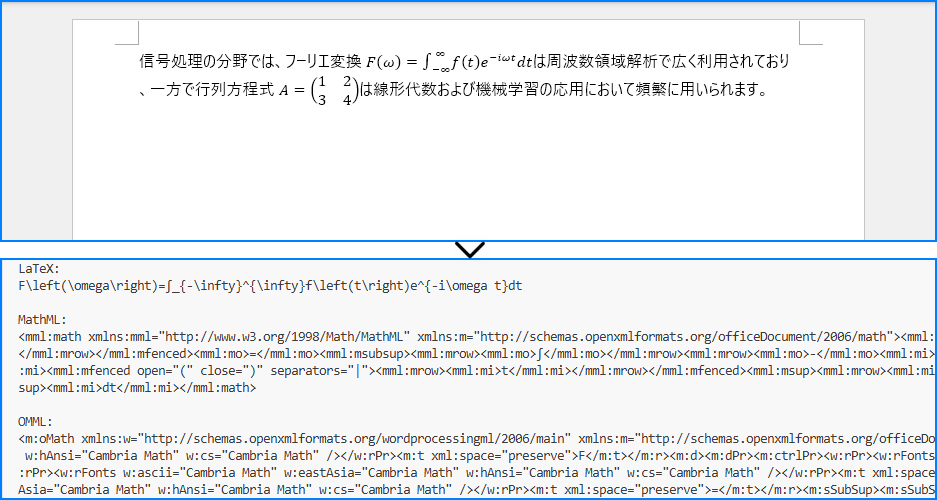The image size is (937, 500).
Task: Click the "LaTeX:" label in the output
Action: pyautogui.click(x=39, y=269)
